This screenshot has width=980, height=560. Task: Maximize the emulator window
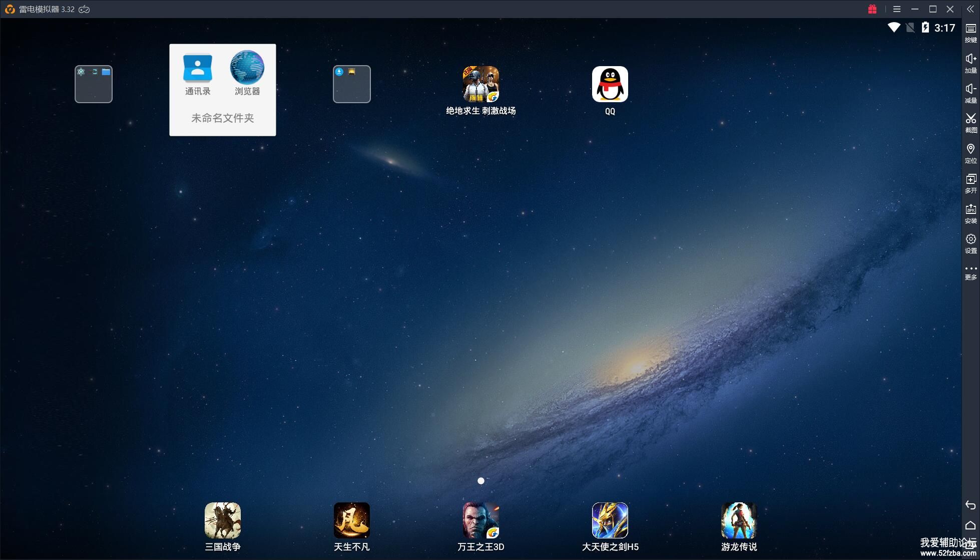[933, 9]
